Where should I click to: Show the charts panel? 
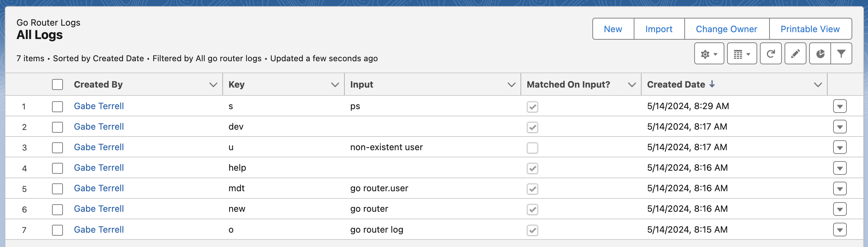point(820,54)
